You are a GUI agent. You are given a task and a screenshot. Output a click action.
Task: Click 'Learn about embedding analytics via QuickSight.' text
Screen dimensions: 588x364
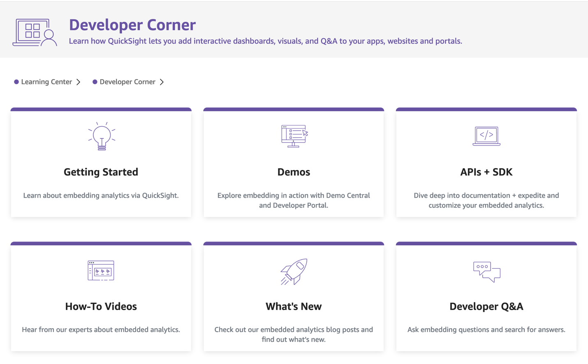tap(101, 196)
